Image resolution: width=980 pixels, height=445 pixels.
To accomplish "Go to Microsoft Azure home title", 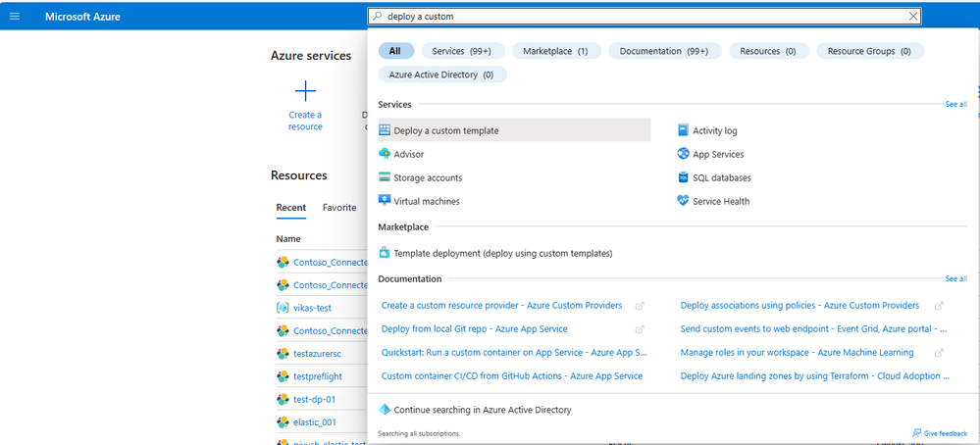I will click(82, 17).
